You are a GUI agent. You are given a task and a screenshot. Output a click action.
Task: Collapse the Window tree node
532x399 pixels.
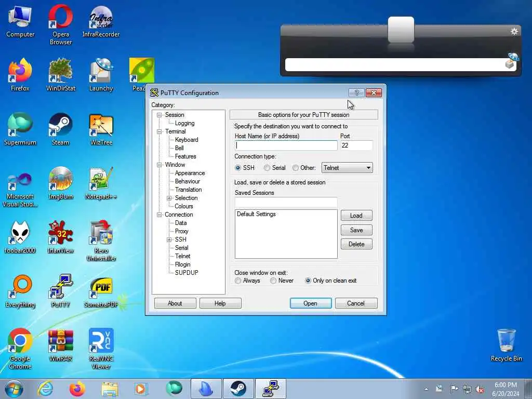pyautogui.click(x=159, y=165)
